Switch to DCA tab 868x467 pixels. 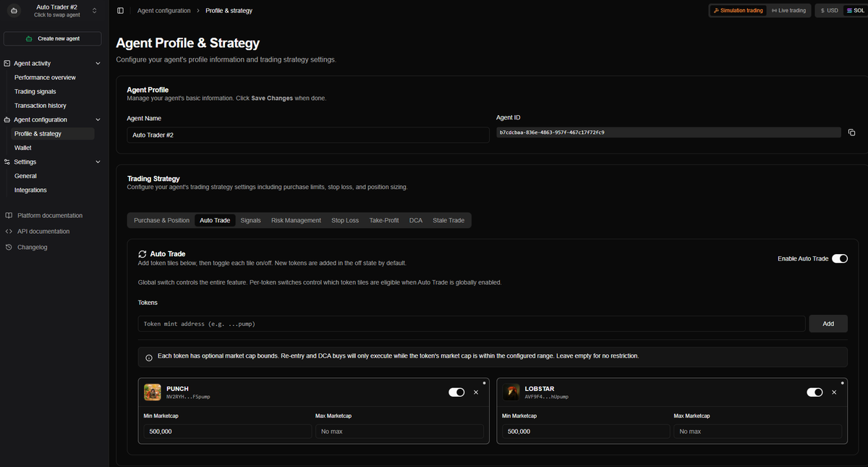point(416,220)
